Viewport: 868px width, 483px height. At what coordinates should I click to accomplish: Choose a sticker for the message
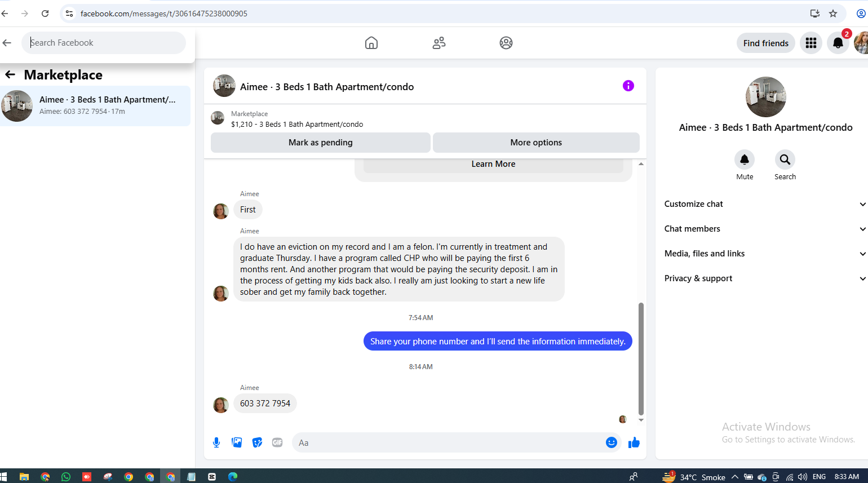click(257, 443)
